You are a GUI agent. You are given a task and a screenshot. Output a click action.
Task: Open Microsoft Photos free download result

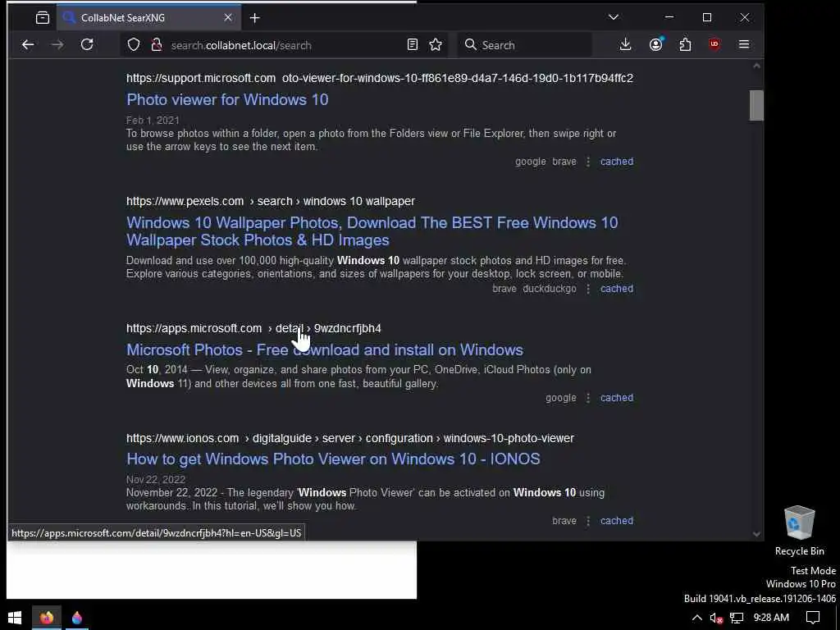(325, 349)
